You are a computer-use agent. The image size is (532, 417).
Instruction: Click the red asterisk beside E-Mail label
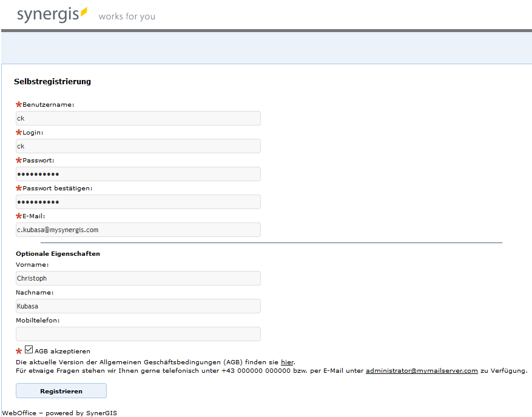point(19,216)
